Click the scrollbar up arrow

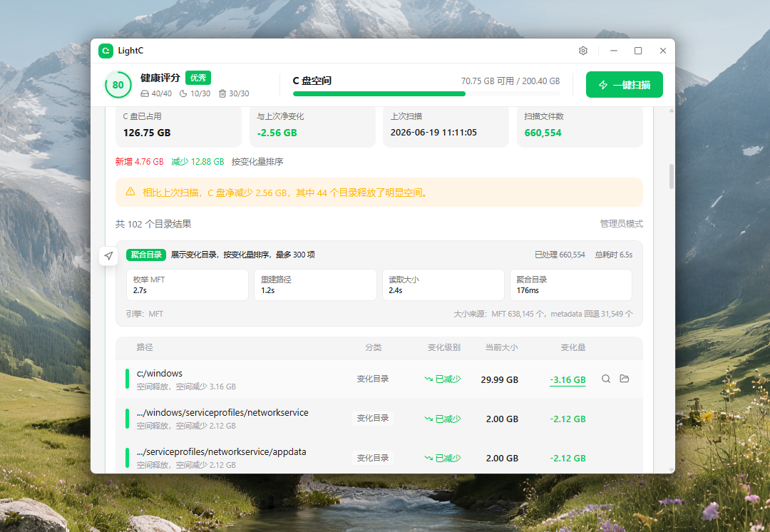672,111
